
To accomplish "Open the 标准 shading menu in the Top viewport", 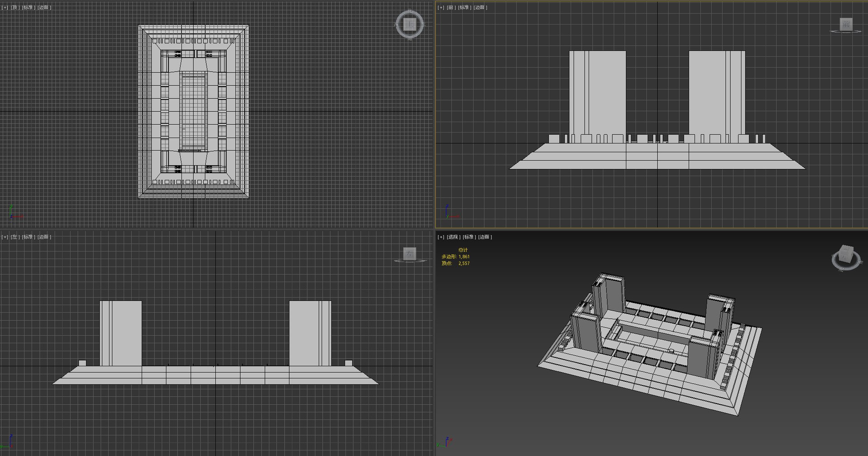I will pyautogui.click(x=28, y=7).
